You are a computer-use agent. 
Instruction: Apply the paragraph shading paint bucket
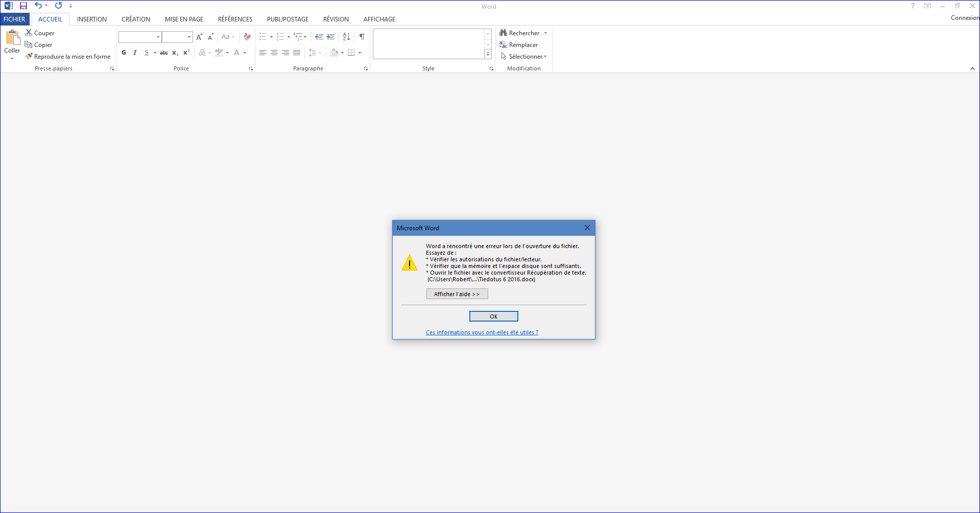click(334, 53)
